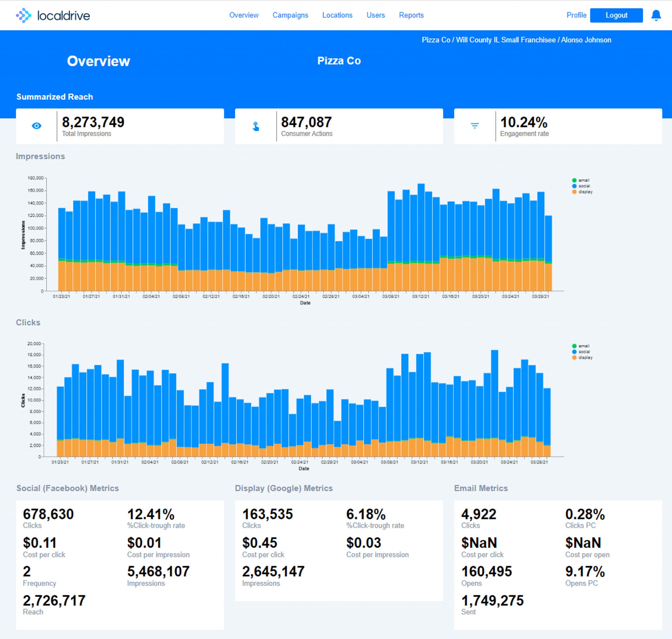Click display orange swatch in Clicks legend
Screen dimensions: 672x639
(x=574, y=357)
